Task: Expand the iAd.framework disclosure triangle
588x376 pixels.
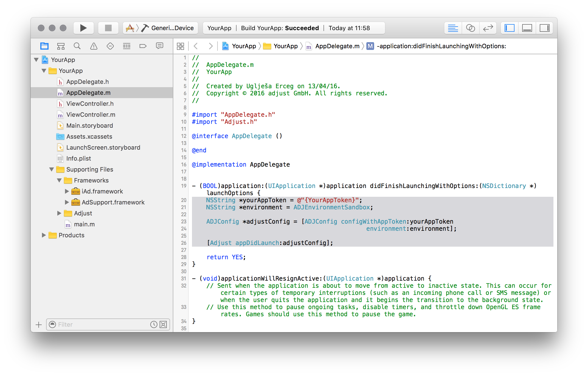Action: point(67,191)
